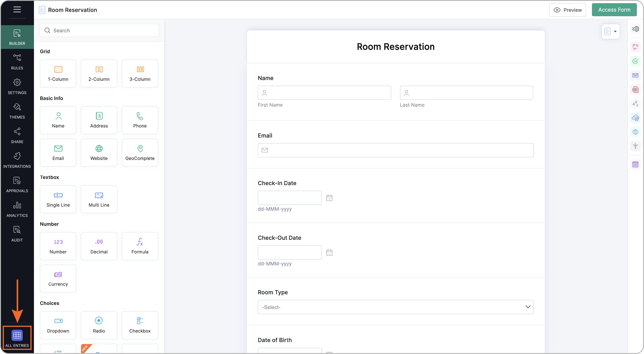Add a Formula field
644x354 pixels.
tap(140, 246)
